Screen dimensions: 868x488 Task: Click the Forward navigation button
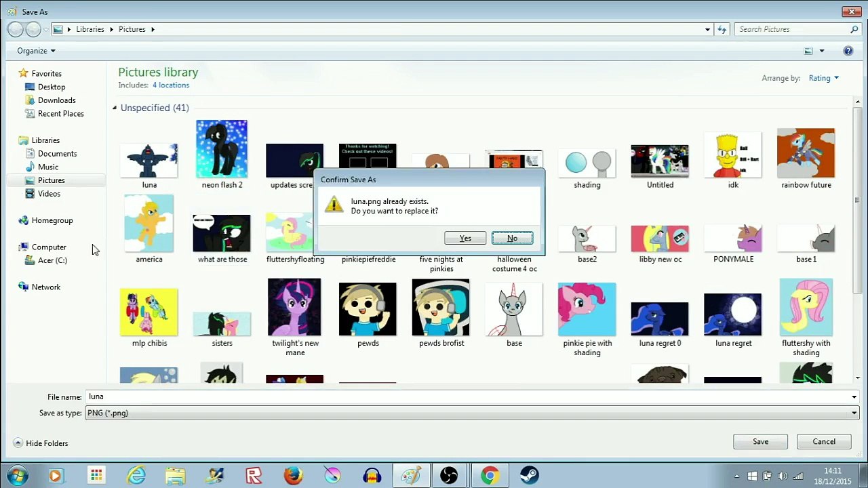33,29
